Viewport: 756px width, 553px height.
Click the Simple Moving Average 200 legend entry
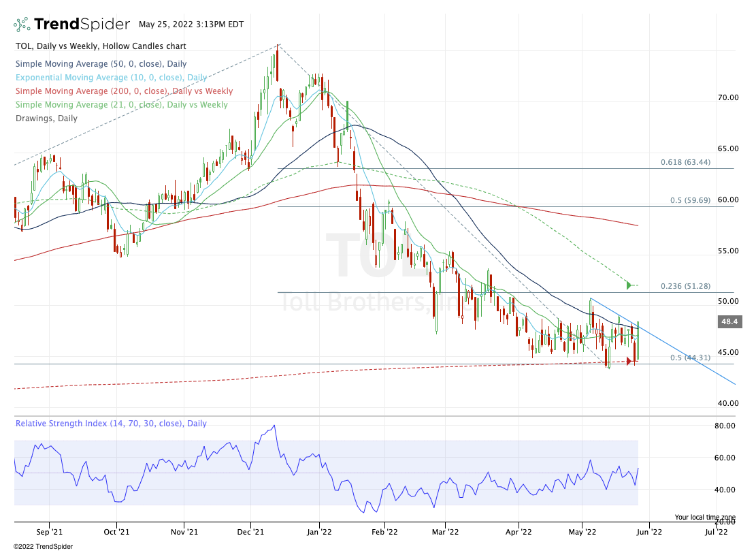[123, 91]
